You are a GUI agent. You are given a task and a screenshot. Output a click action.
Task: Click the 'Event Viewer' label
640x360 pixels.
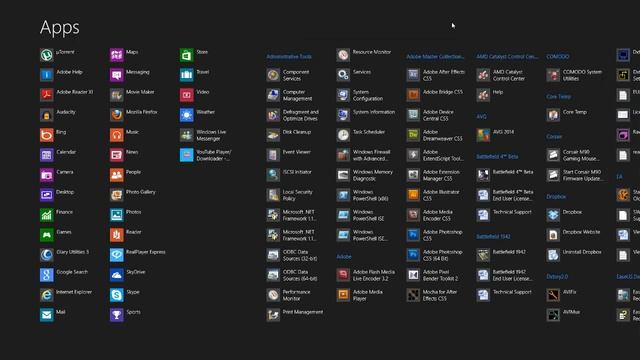[x=297, y=152]
